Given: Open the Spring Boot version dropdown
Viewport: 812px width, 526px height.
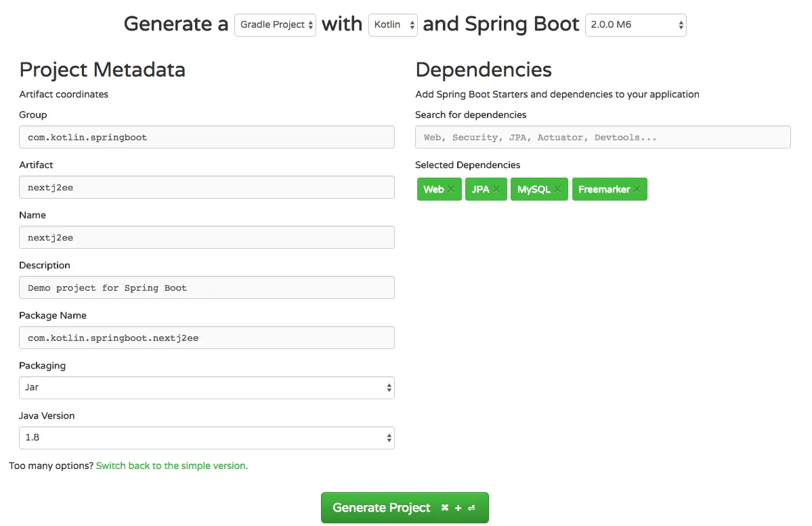Looking at the screenshot, I should coord(635,25).
